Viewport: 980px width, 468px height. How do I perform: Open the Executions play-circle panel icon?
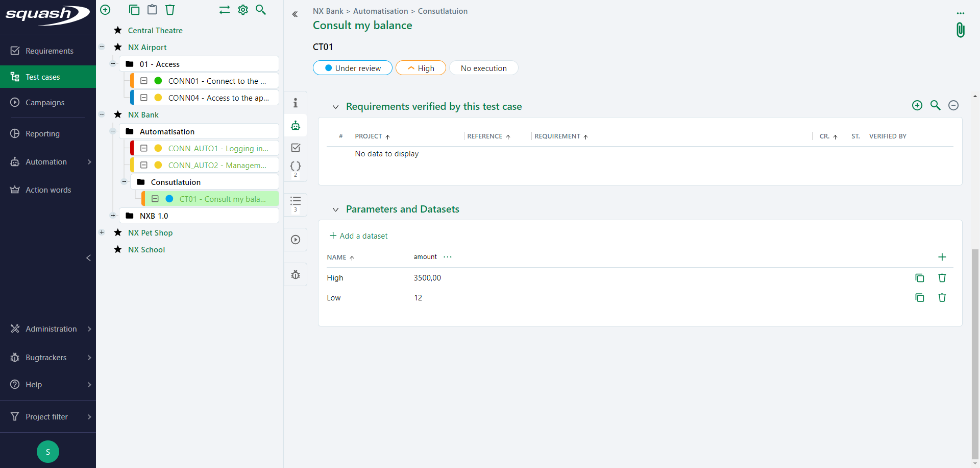click(x=296, y=239)
